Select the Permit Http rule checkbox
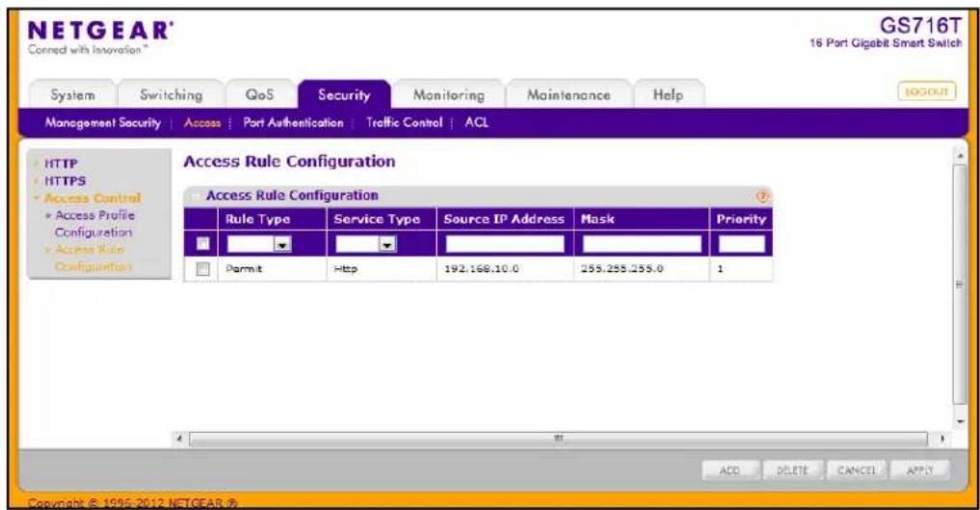Screen dimensions: 980x510 click(202, 269)
